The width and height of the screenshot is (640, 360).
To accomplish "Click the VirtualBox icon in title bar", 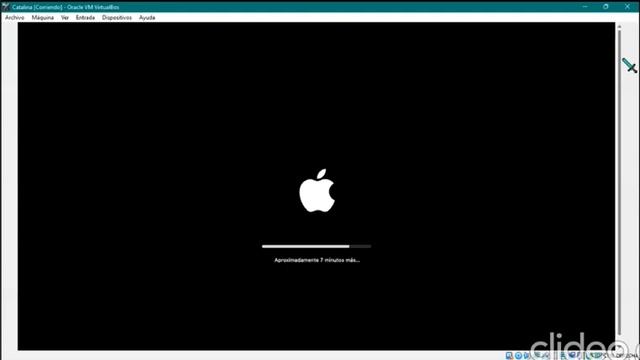I will click(x=5, y=7).
